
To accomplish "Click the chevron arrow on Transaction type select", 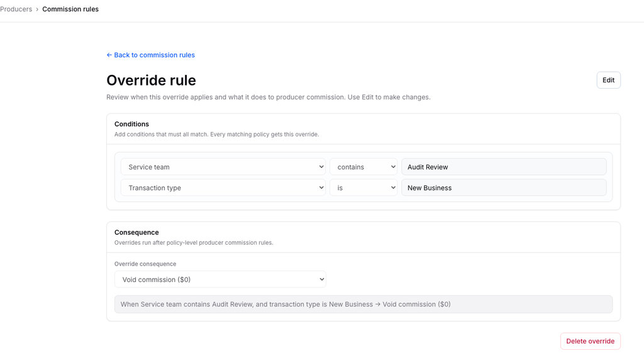I will click(x=321, y=187).
